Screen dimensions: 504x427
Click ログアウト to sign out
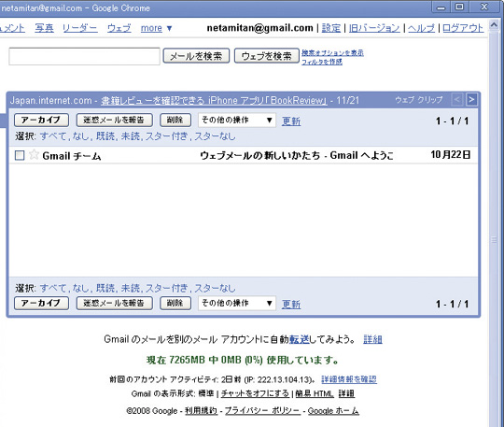(463, 28)
